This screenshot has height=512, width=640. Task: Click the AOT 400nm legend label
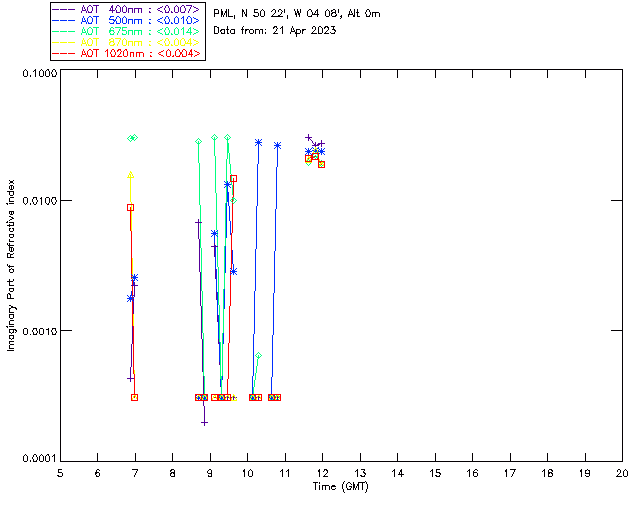click(x=140, y=9)
